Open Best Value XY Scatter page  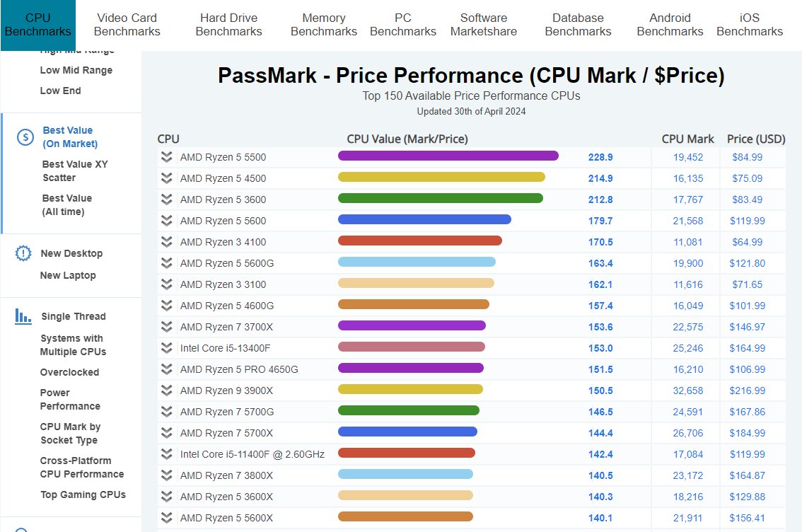tap(75, 171)
